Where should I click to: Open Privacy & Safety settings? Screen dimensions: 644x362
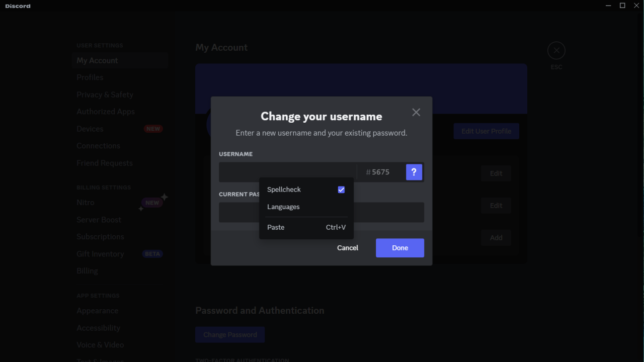coord(105,95)
